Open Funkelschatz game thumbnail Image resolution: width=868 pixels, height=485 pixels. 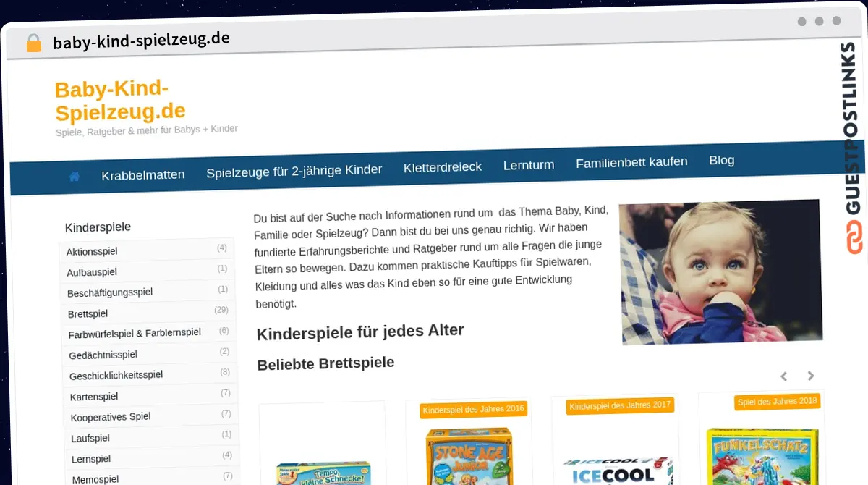pyautogui.click(x=762, y=456)
